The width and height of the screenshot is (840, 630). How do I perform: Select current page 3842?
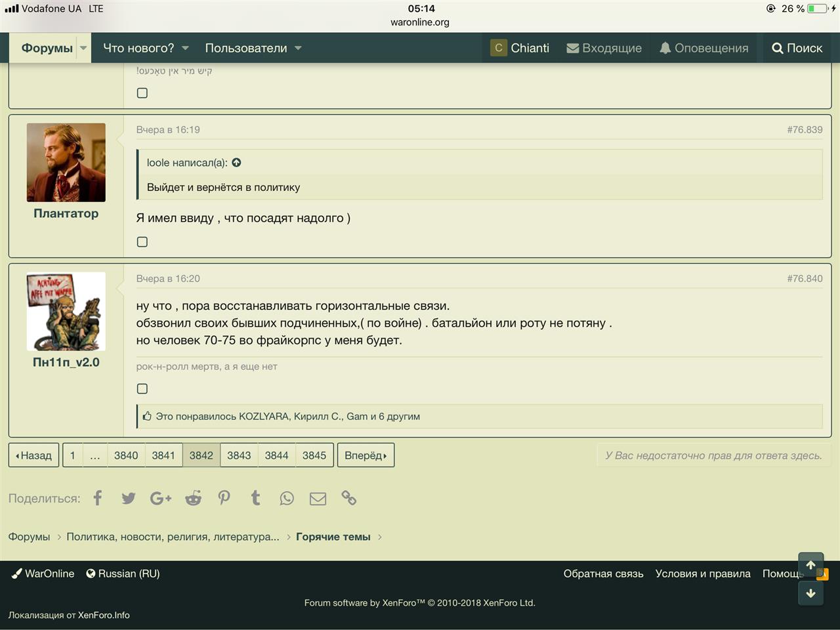[201, 455]
